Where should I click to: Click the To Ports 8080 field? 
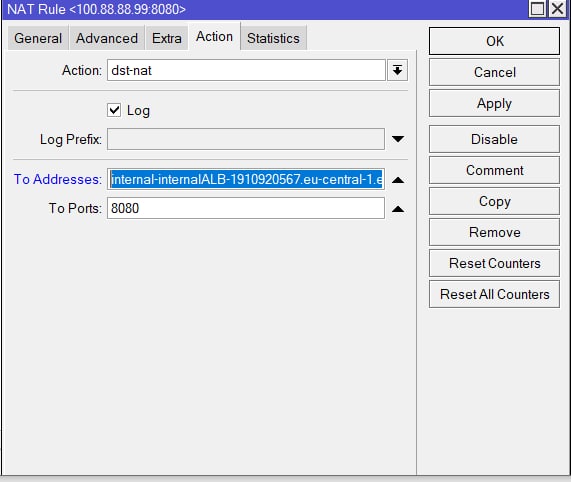point(246,208)
